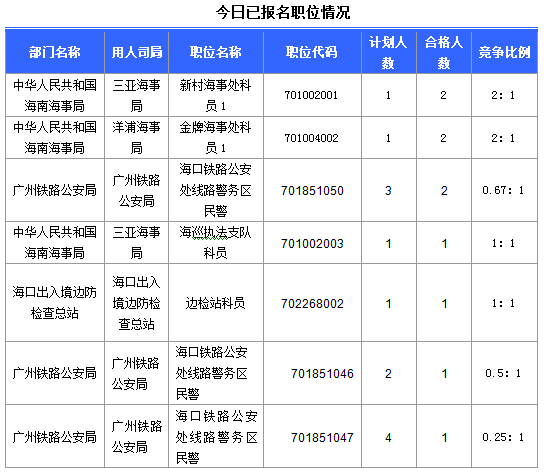Viewport: 548px width, 475px height.
Task: Select position code 702268002
Action: coord(312,304)
